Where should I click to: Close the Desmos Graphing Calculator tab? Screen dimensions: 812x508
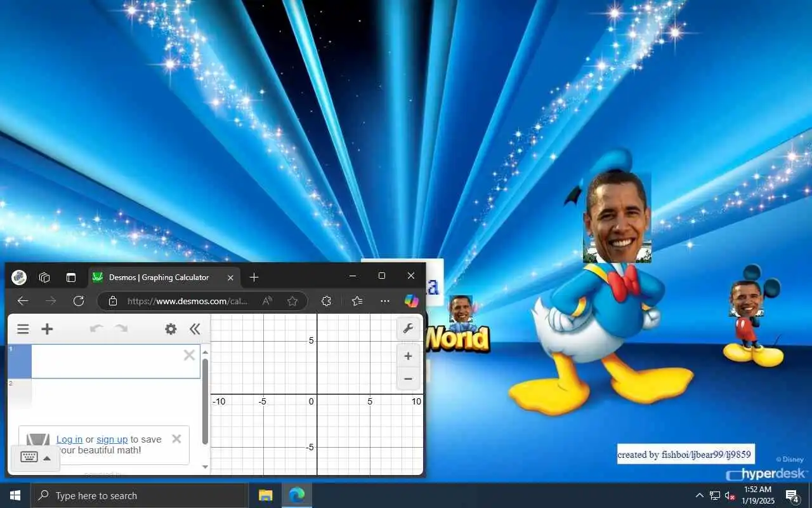[230, 277]
